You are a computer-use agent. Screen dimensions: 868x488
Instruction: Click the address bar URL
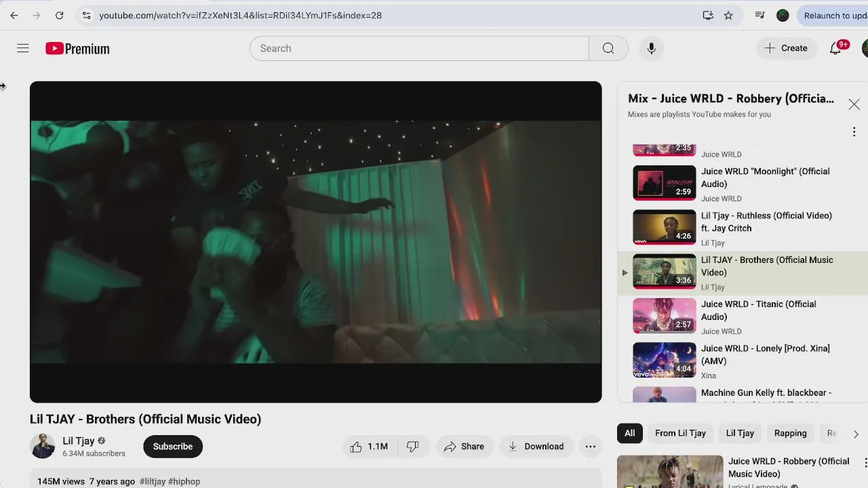click(x=241, y=15)
